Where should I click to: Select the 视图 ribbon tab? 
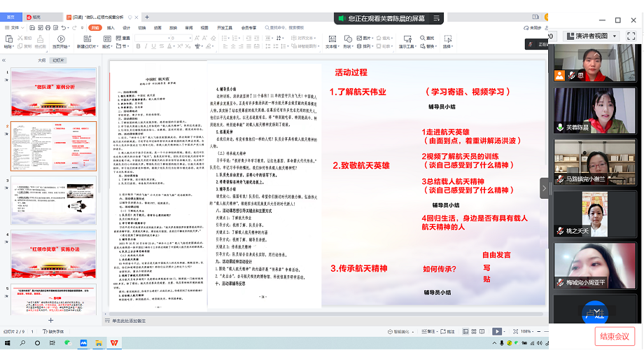coord(204,28)
